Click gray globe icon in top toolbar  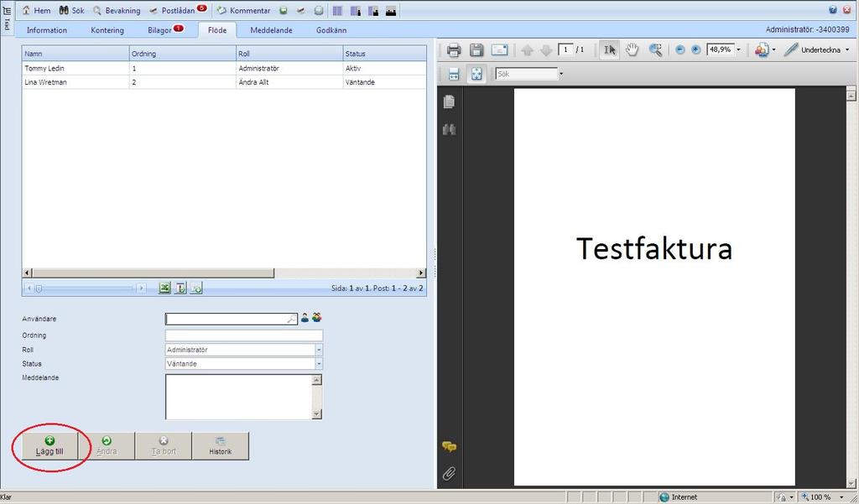click(319, 10)
